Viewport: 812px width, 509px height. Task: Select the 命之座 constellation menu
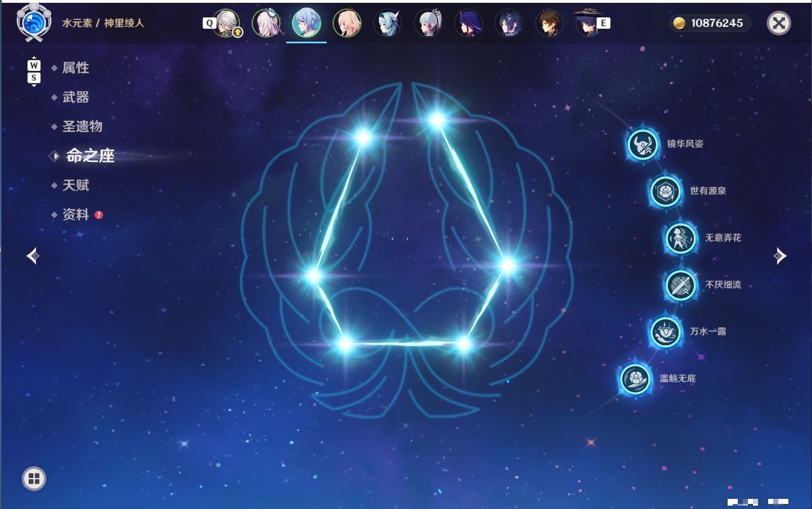click(x=91, y=156)
